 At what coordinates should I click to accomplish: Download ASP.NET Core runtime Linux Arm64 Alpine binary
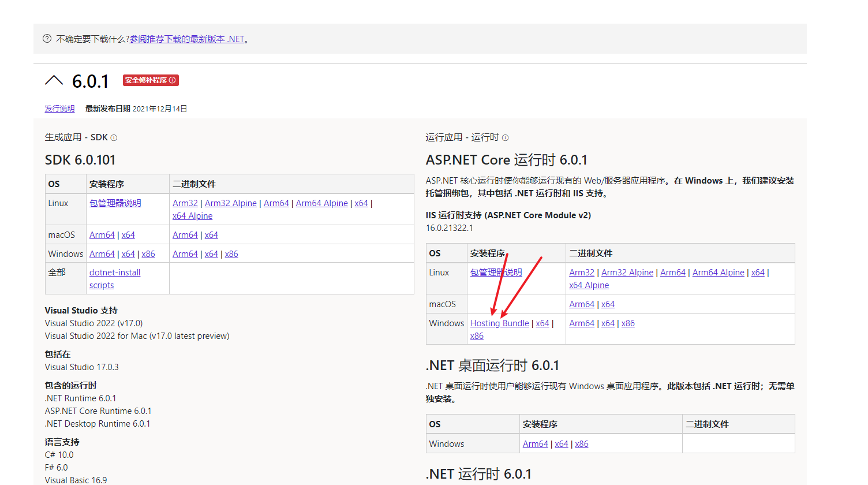point(719,273)
